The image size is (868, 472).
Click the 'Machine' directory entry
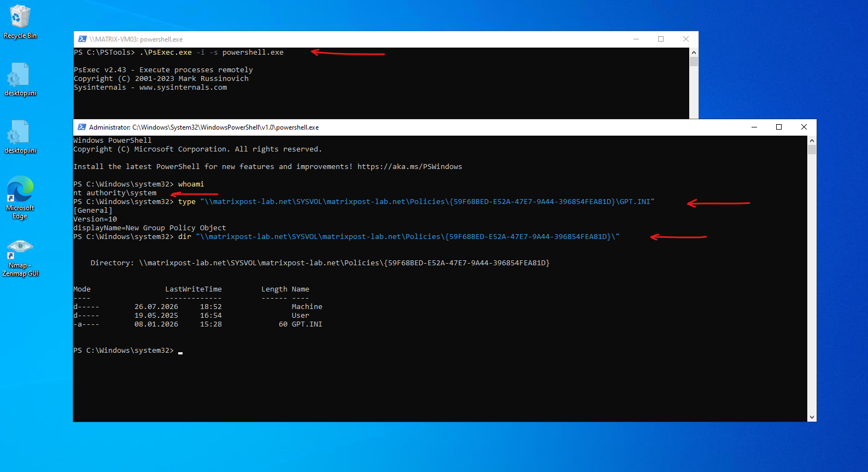click(307, 307)
